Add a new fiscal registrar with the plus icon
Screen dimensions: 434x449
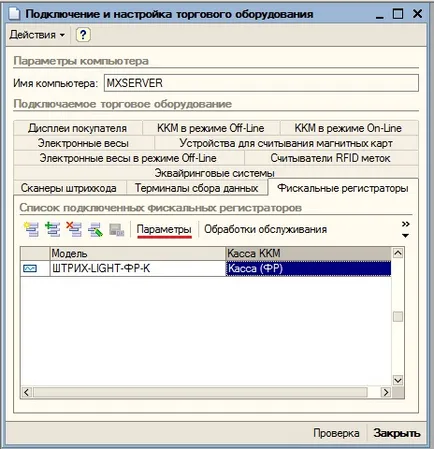(x=53, y=229)
